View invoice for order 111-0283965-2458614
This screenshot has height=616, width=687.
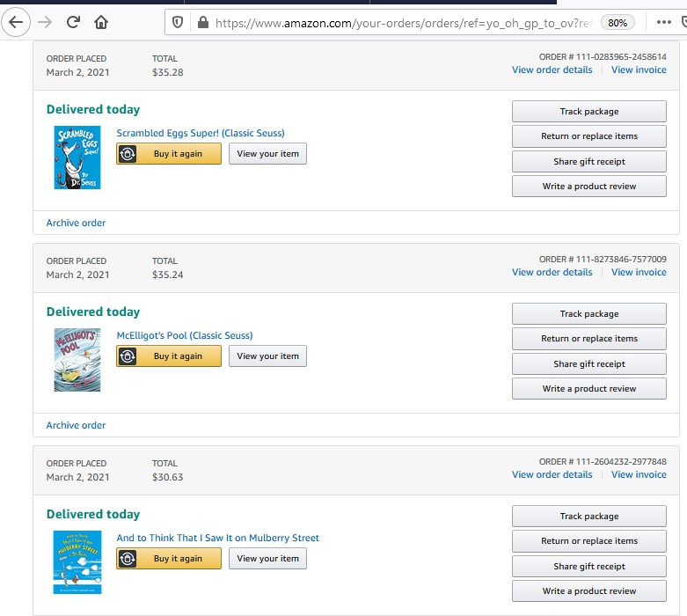pyautogui.click(x=639, y=70)
